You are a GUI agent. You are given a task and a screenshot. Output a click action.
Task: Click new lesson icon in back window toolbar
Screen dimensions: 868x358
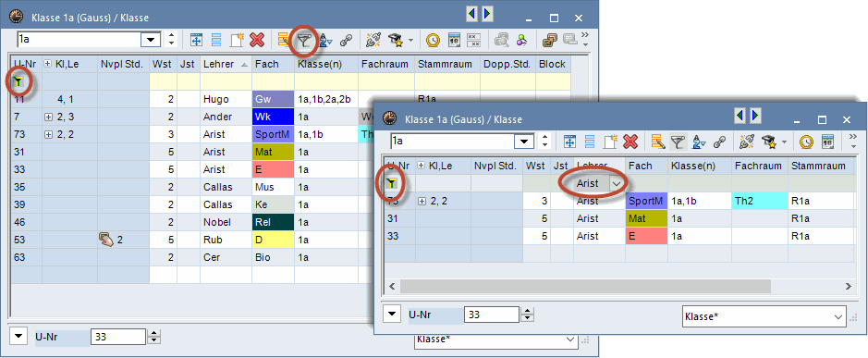[x=237, y=40]
